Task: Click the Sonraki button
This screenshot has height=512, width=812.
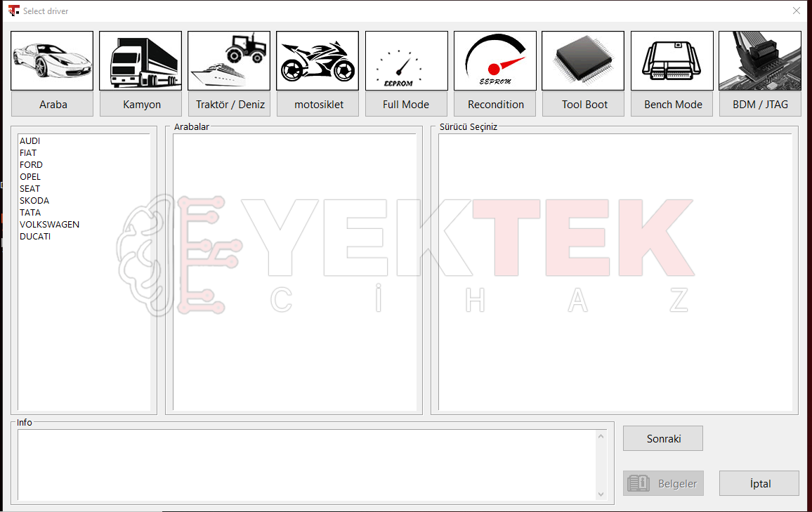Action: click(x=663, y=438)
